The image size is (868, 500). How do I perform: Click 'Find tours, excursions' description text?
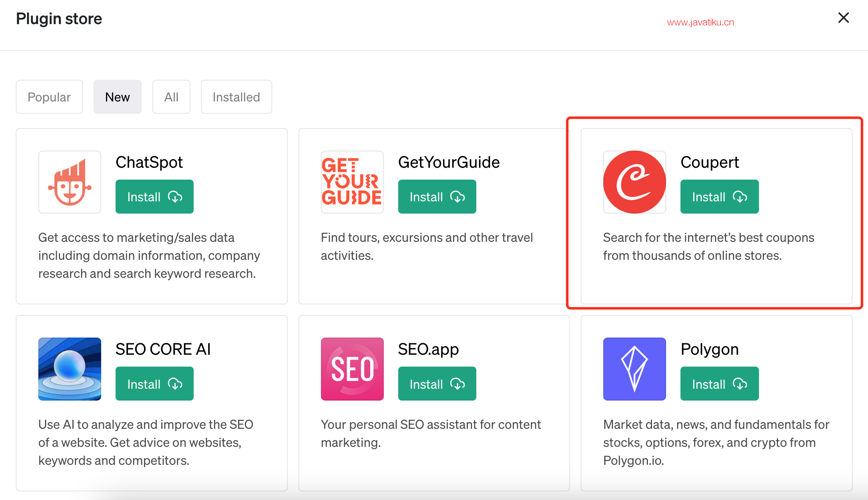pos(427,246)
